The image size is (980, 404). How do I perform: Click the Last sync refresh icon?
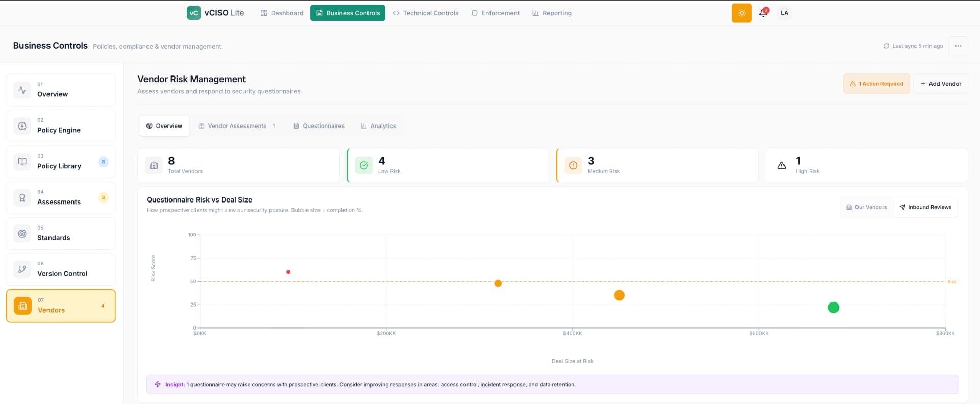886,46
